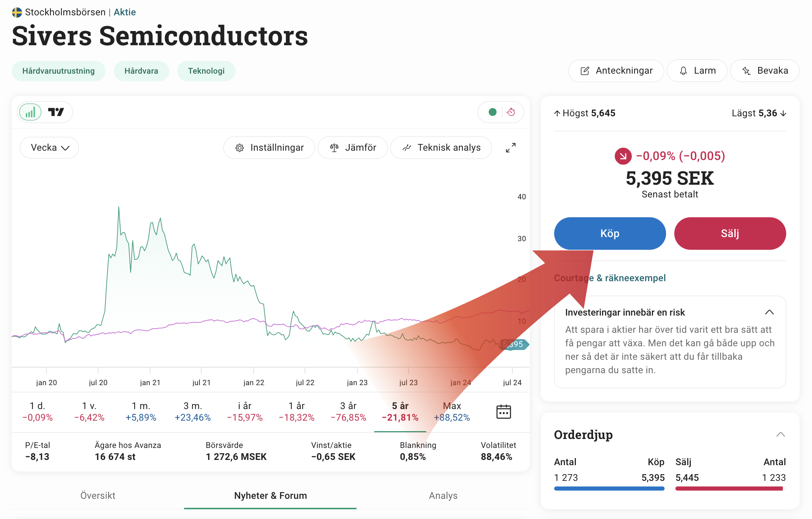Add stock with Bevaka watch button

tap(765, 71)
